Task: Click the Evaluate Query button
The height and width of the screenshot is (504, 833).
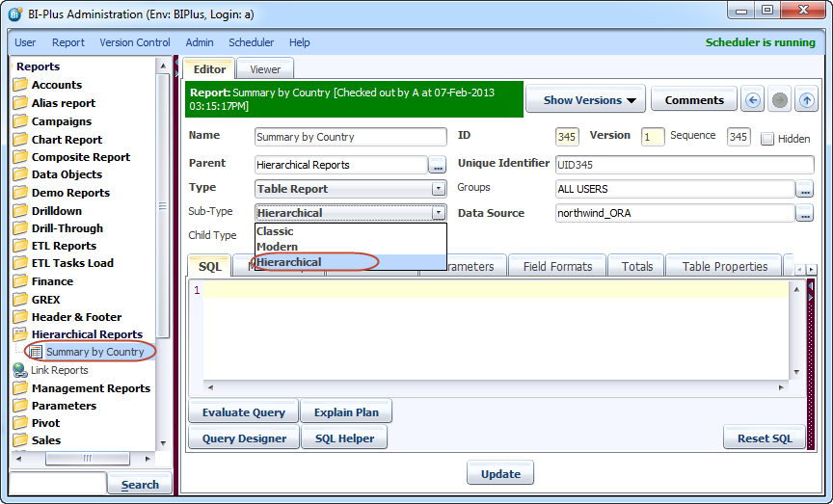Action: click(243, 412)
